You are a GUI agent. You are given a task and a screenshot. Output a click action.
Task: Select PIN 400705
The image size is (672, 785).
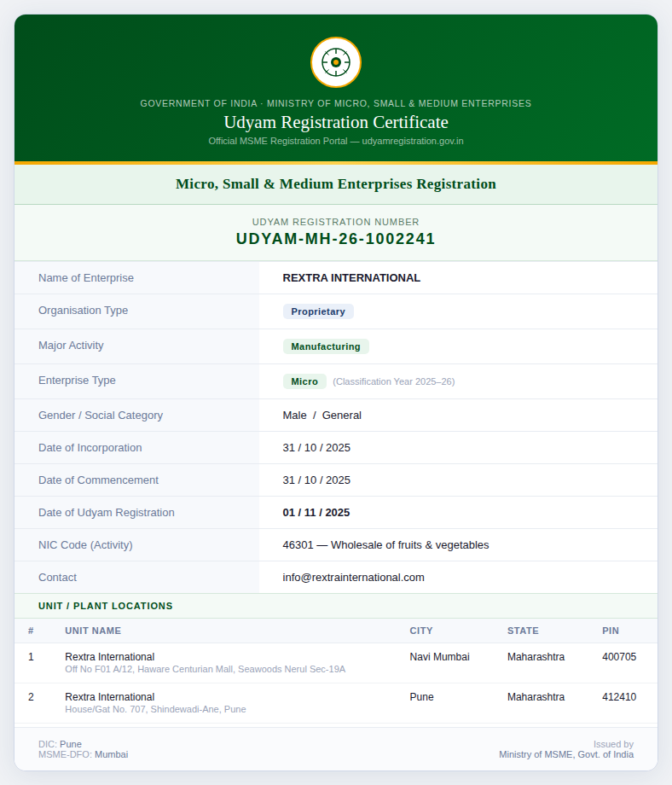[619, 657]
